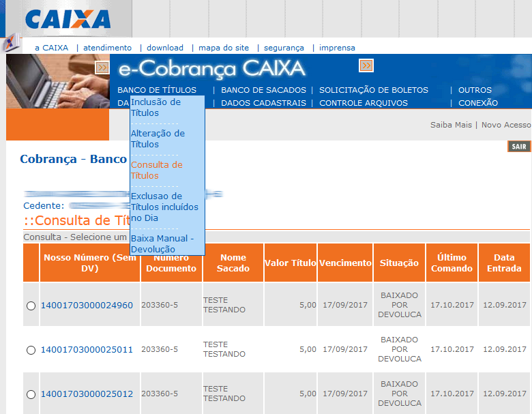Image resolution: width=532 pixels, height=414 pixels.
Task: Click 17/09/2017 in row 14001703000024960
Action: [x=345, y=305]
